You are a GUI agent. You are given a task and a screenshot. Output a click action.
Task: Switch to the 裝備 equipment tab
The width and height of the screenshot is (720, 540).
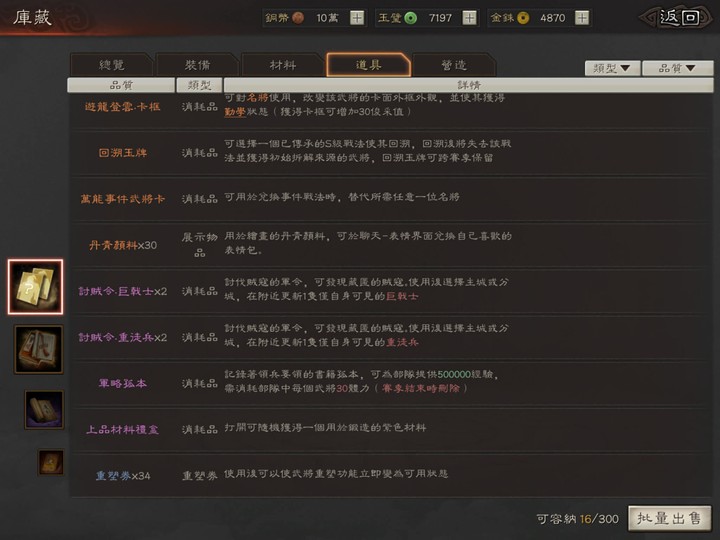pyautogui.click(x=196, y=65)
